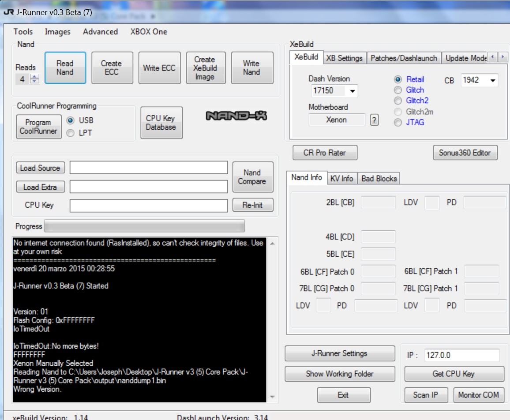Viewport: 510px width, 420px height.
Task: Click the IP address input field
Action: (x=462, y=355)
